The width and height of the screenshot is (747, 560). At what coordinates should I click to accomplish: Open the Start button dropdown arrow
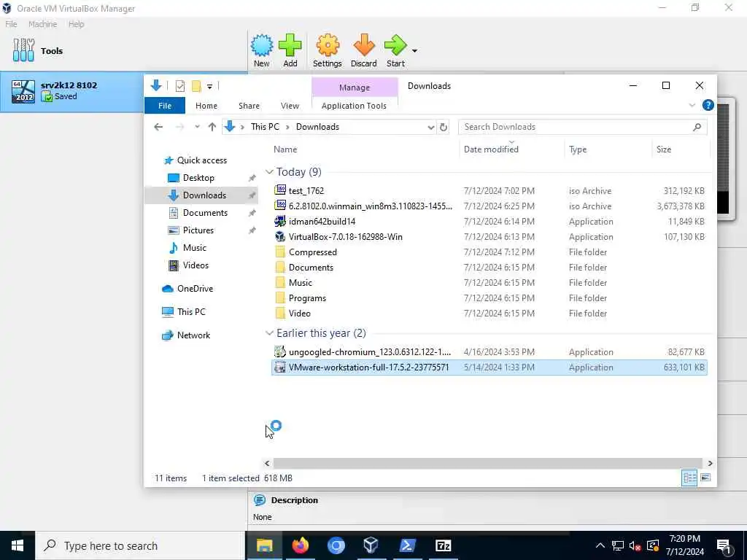pos(414,51)
